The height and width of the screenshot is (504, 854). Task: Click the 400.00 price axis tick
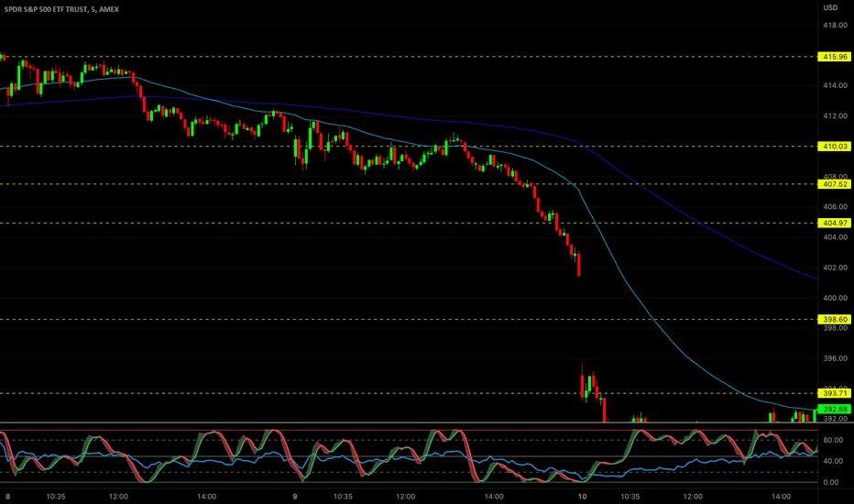pos(835,298)
